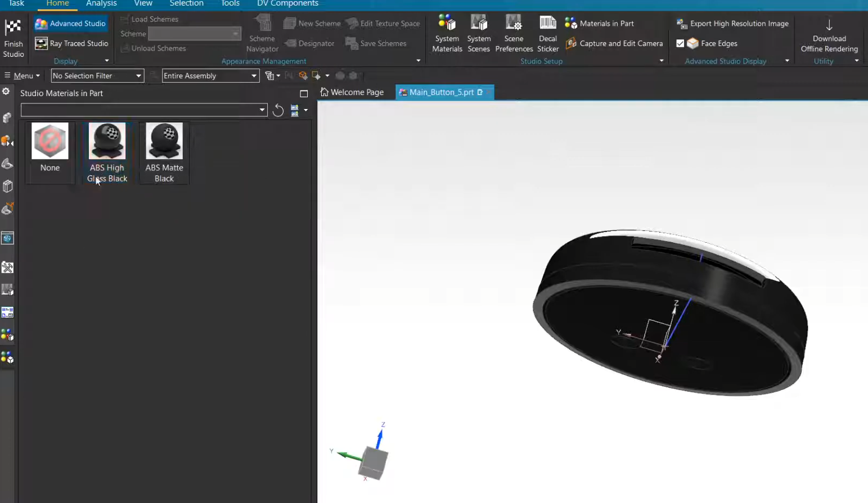Image resolution: width=868 pixels, height=503 pixels.
Task: Maximize the Studio Materials in Part panel
Action: coord(304,93)
